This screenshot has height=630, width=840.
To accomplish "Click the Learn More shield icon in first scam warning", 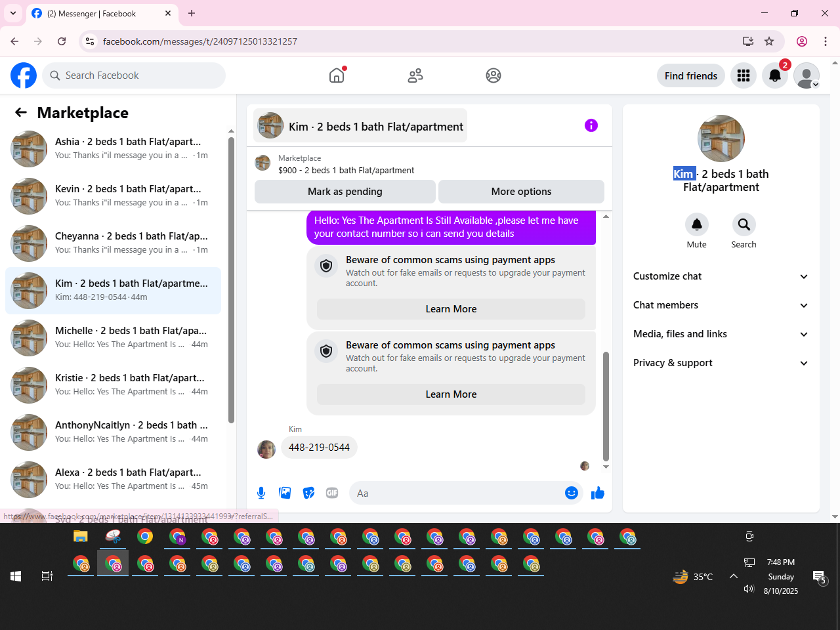I will (x=326, y=266).
